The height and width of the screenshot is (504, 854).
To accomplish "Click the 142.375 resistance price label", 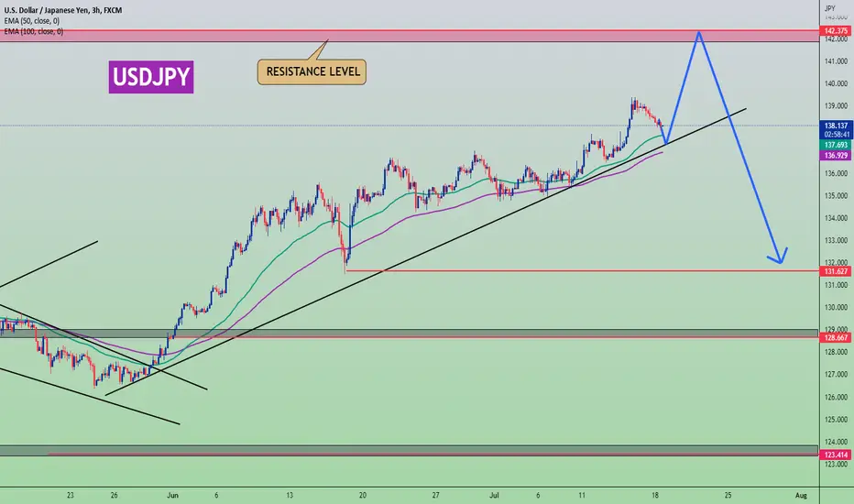I will (836, 31).
